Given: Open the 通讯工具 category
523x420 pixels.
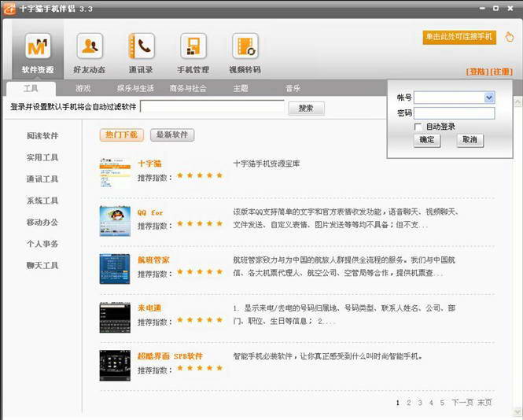Looking at the screenshot, I should [42, 179].
